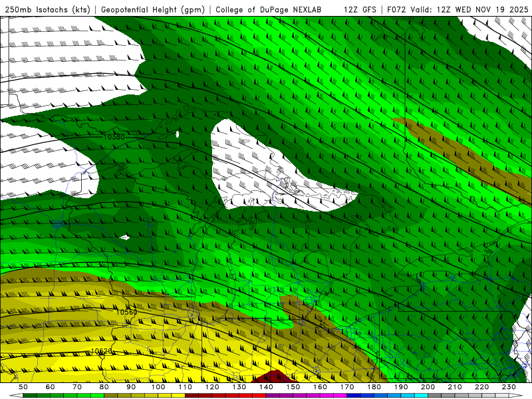Click the 10380 height contour label

114,137
